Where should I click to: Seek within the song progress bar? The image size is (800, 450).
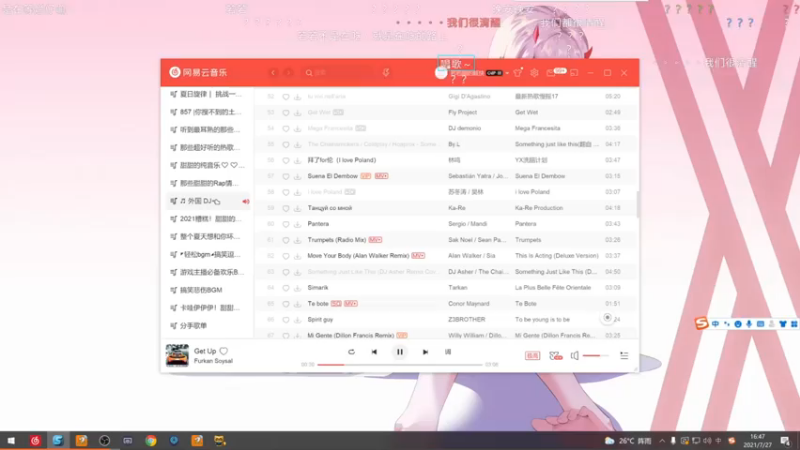click(399, 365)
